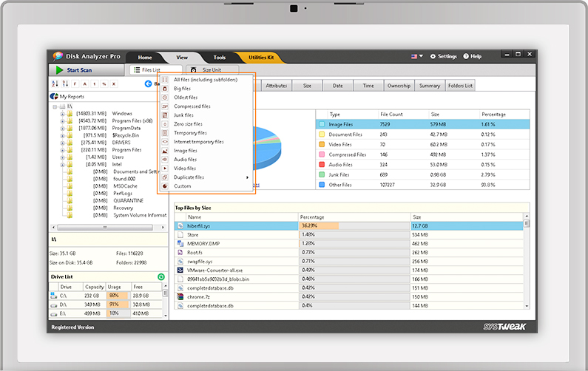Click the My Reports pie icon
The height and width of the screenshot is (371, 588).
click(x=54, y=96)
